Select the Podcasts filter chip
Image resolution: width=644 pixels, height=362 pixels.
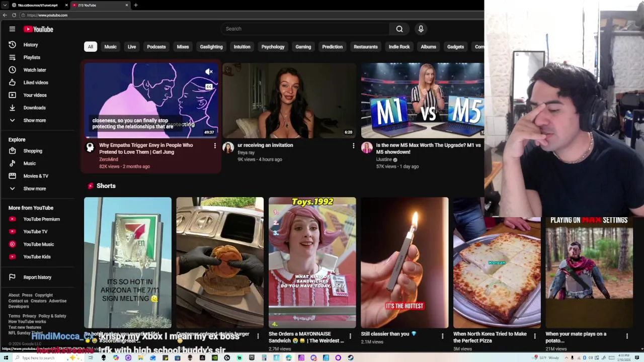(156, 47)
